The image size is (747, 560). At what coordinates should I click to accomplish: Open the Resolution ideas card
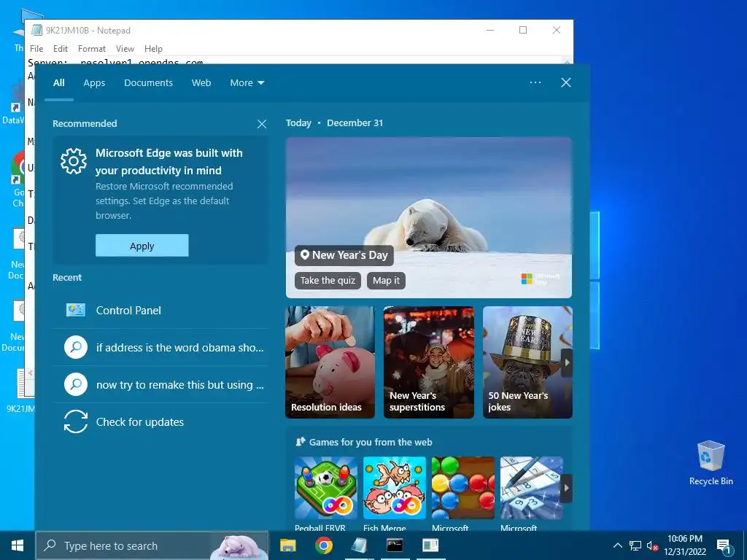330,362
